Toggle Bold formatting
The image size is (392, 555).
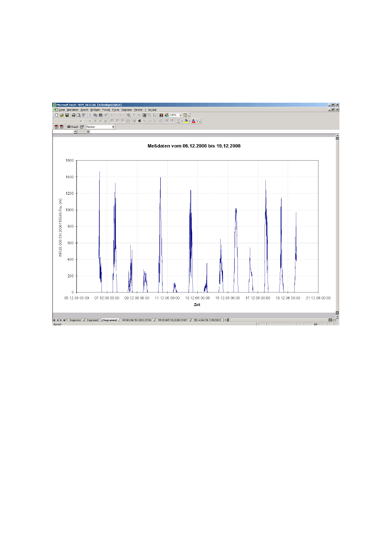(96, 121)
